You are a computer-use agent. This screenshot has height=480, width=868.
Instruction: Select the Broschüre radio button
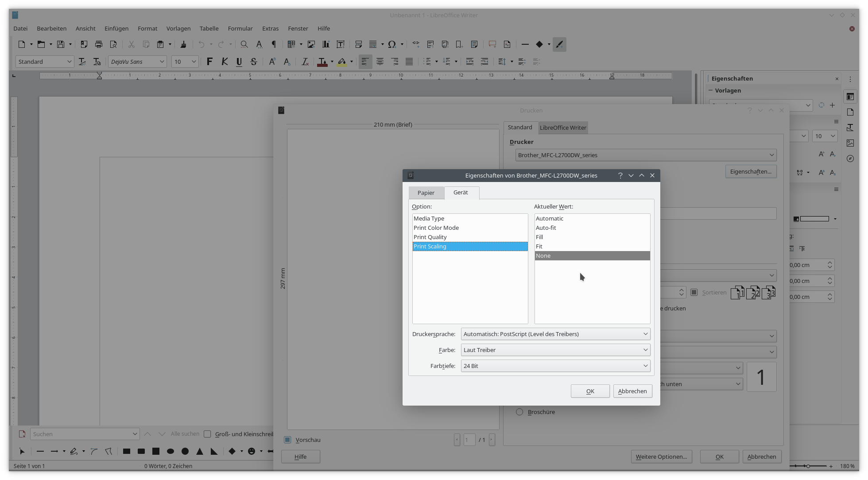(519, 412)
